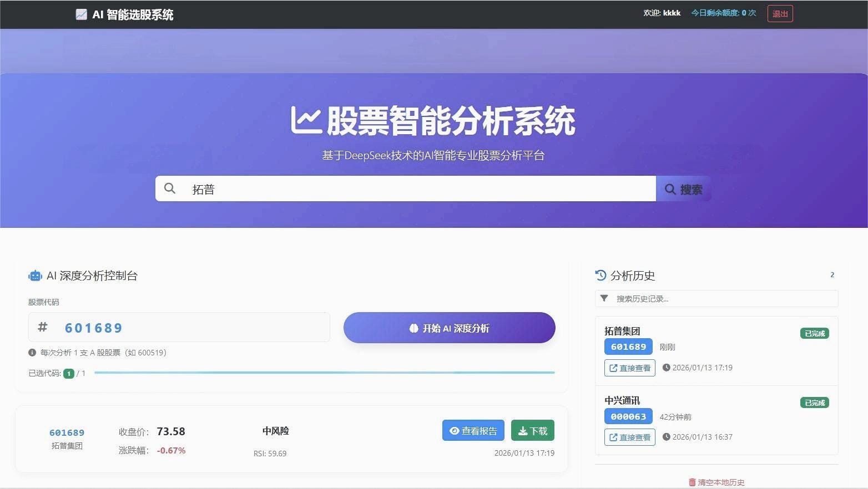Image resolution: width=868 pixels, height=489 pixels.
Task: Click the history clock icon beside 分析历史
Action: click(x=600, y=276)
